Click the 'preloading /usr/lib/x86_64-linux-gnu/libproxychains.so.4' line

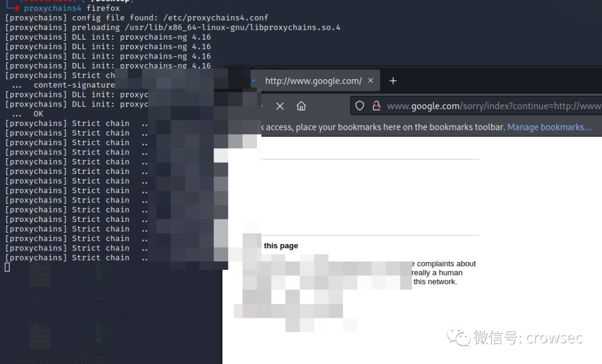coord(172,27)
